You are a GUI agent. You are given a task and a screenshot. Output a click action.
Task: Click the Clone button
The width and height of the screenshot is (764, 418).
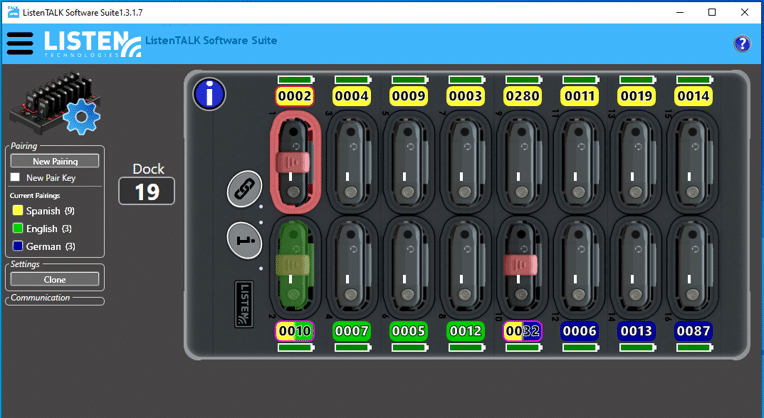point(55,279)
